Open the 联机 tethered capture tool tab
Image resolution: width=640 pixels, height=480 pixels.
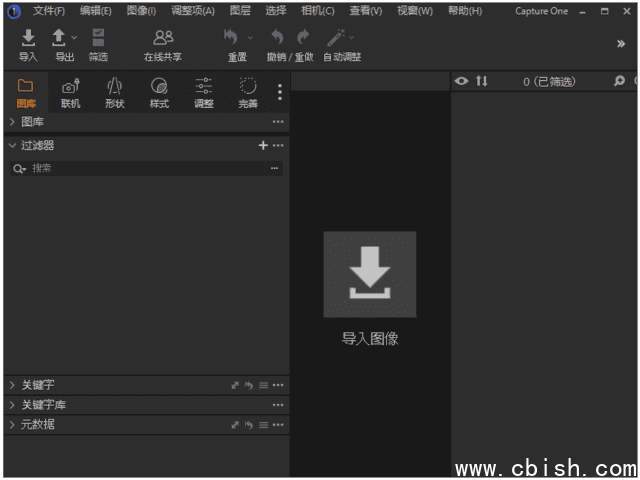pos(70,88)
